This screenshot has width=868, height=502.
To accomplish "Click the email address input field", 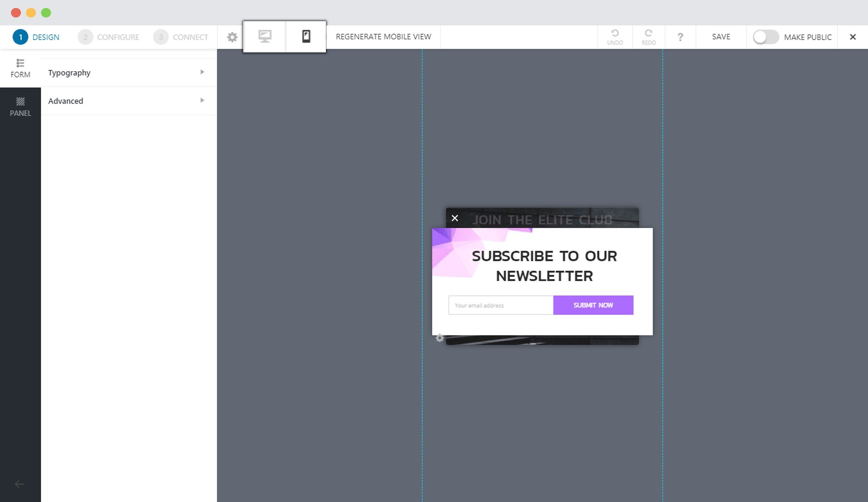I will click(x=501, y=305).
